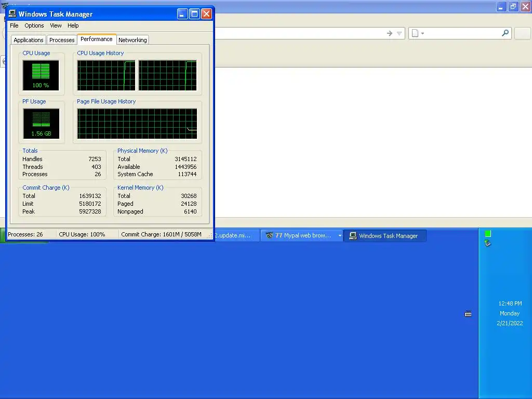Click the Go arrow in the browser address bar

(390, 33)
